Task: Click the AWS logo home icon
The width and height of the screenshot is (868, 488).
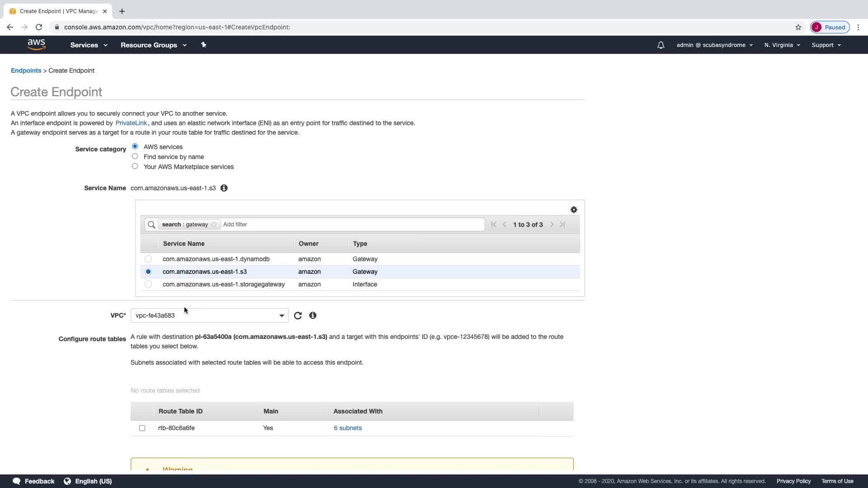Action: coord(36,44)
